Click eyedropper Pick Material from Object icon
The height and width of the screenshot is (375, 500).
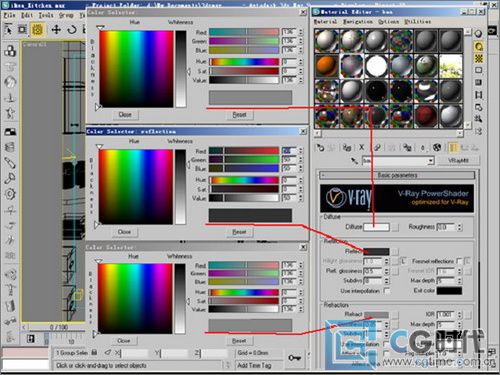[x=354, y=161]
